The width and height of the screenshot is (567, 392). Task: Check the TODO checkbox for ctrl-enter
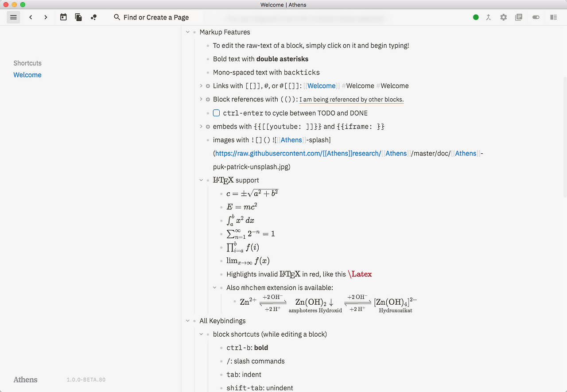pyautogui.click(x=217, y=113)
